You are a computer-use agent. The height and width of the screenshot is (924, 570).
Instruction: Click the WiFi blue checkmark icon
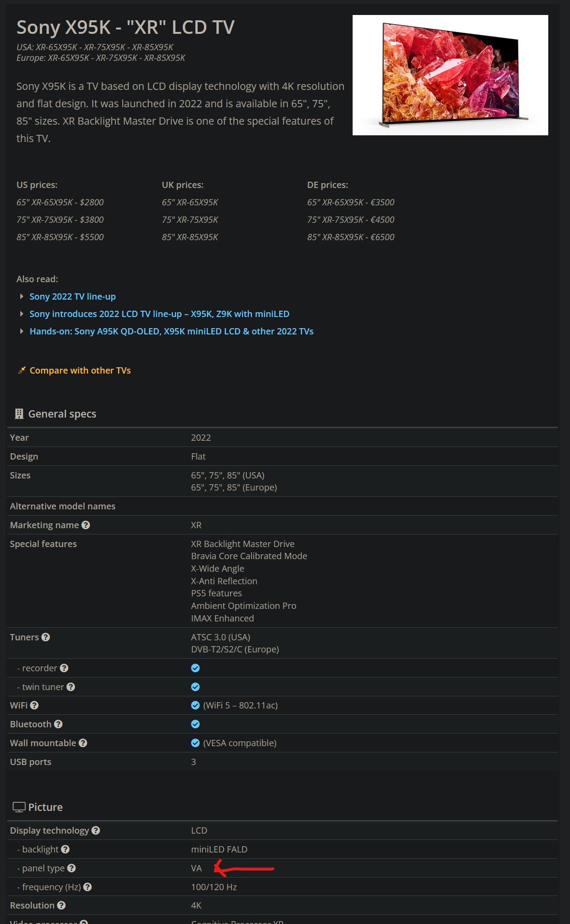click(195, 705)
